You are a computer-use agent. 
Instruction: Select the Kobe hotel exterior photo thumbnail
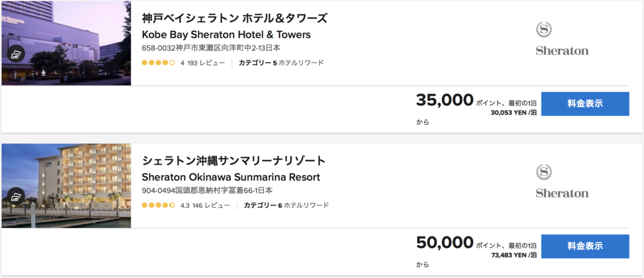pyautogui.click(x=66, y=43)
